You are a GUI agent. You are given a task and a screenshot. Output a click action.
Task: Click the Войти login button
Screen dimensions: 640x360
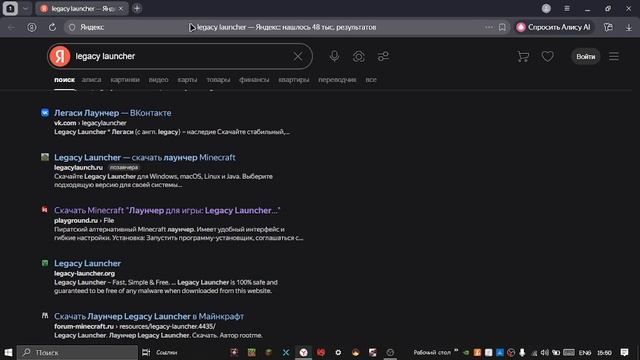[x=585, y=56]
